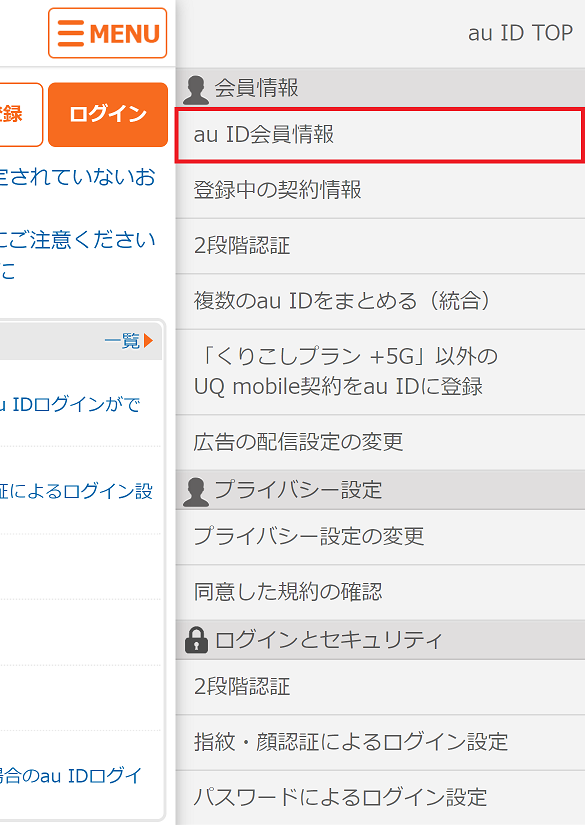Select 広告の配信設定の変更
Image resolution: width=585 pixels, height=825 pixels.
tap(380, 442)
